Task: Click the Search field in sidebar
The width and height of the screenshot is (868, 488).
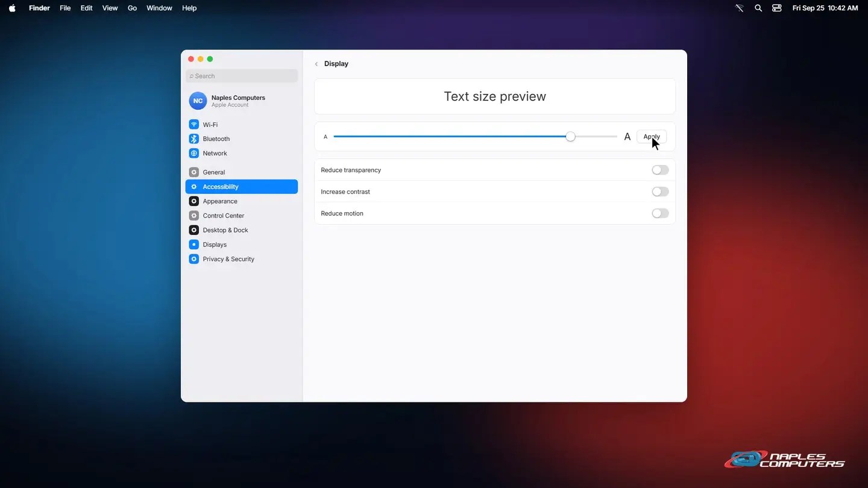Action: tap(242, 76)
